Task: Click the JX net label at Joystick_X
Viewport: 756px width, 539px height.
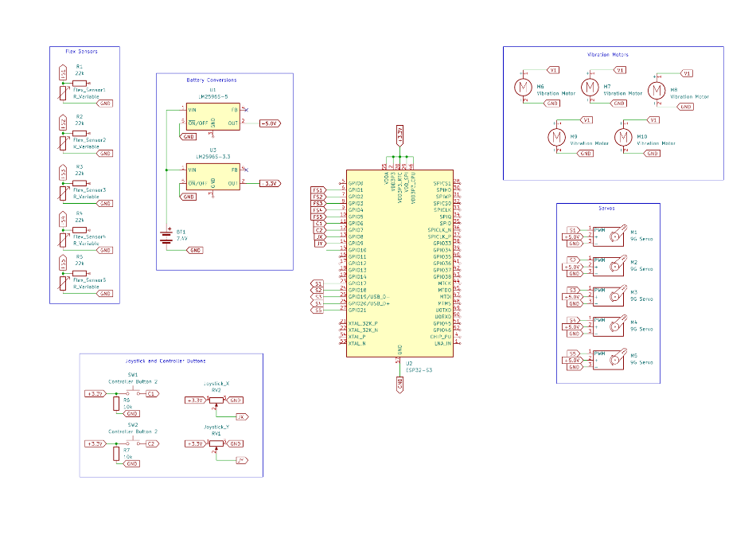Action: coord(242,416)
